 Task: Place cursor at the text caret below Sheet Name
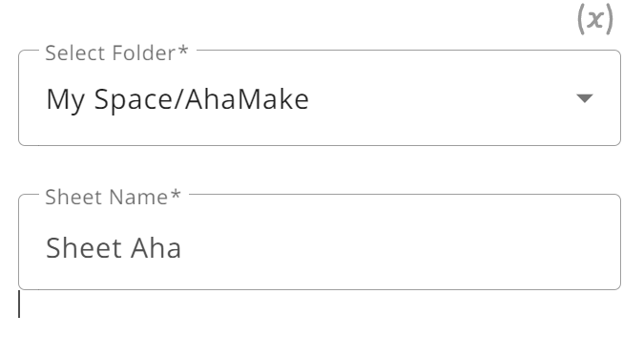pyautogui.click(x=19, y=304)
